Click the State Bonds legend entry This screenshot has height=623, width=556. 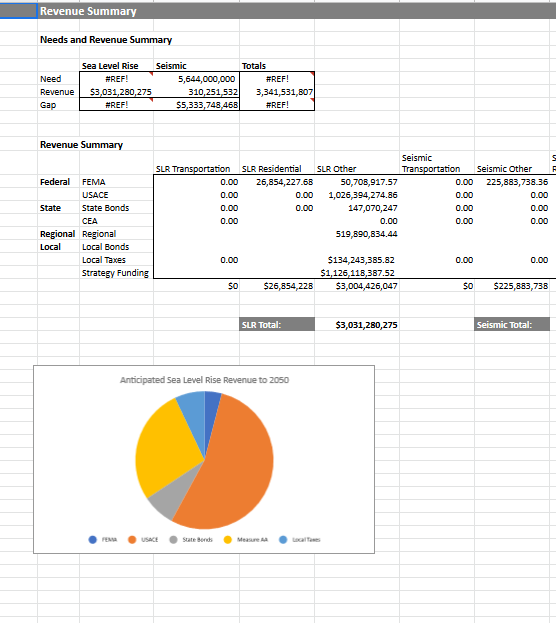point(191,540)
